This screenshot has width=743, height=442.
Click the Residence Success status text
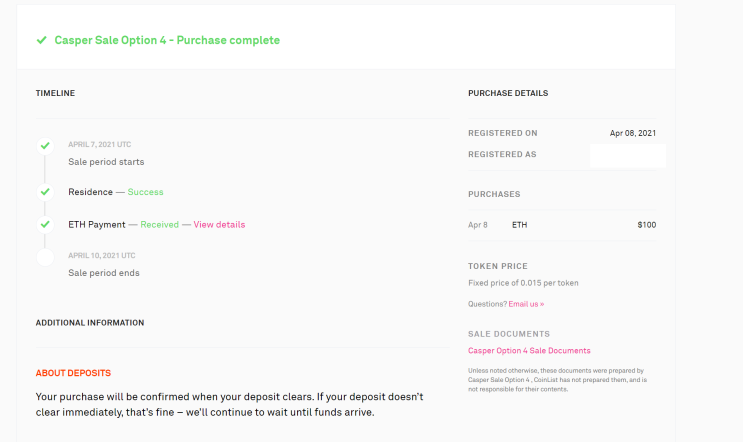click(145, 192)
